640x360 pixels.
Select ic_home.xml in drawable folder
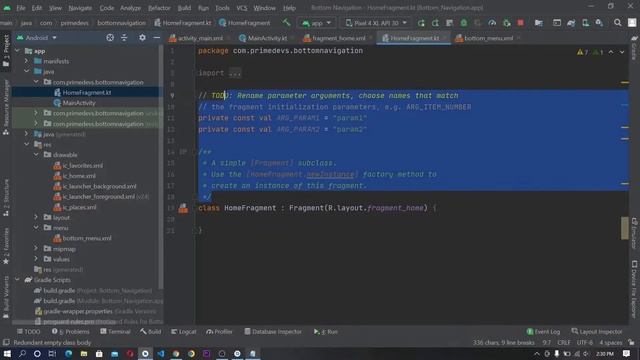[79, 176]
